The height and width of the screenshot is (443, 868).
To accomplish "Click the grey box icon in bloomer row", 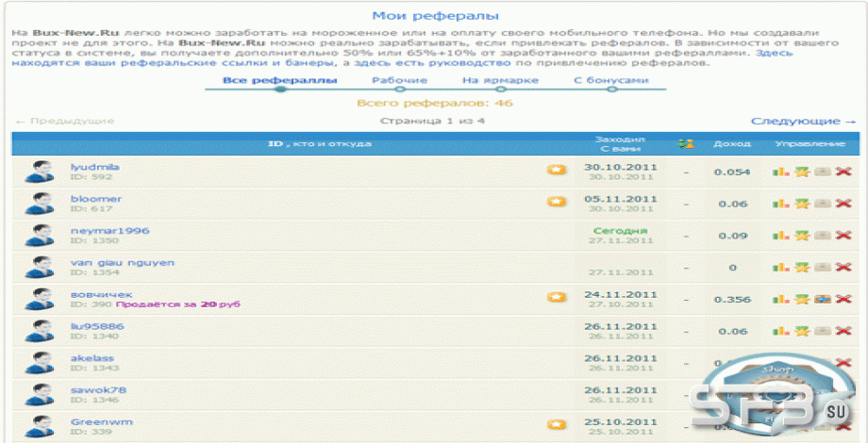I will tap(823, 205).
